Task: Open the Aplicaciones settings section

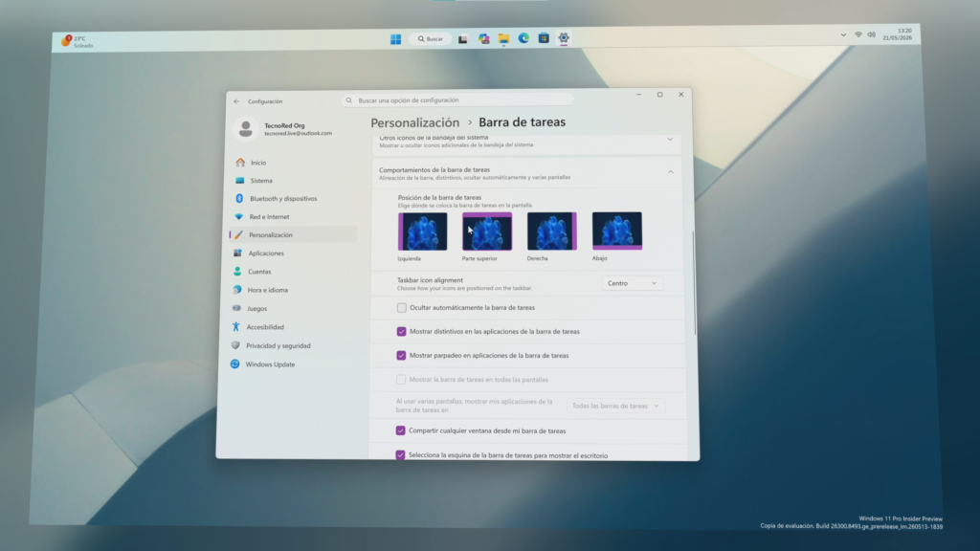Action: pyautogui.click(x=293, y=253)
